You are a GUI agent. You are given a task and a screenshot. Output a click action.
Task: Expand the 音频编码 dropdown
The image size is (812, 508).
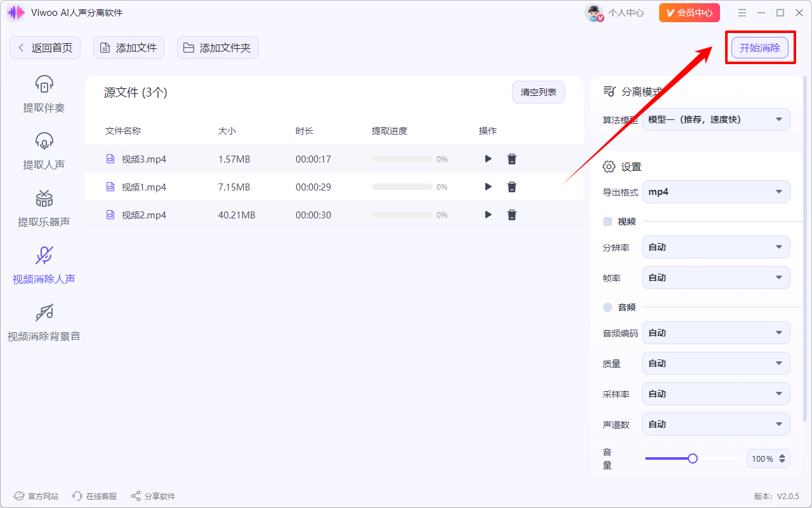[x=716, y=333]
